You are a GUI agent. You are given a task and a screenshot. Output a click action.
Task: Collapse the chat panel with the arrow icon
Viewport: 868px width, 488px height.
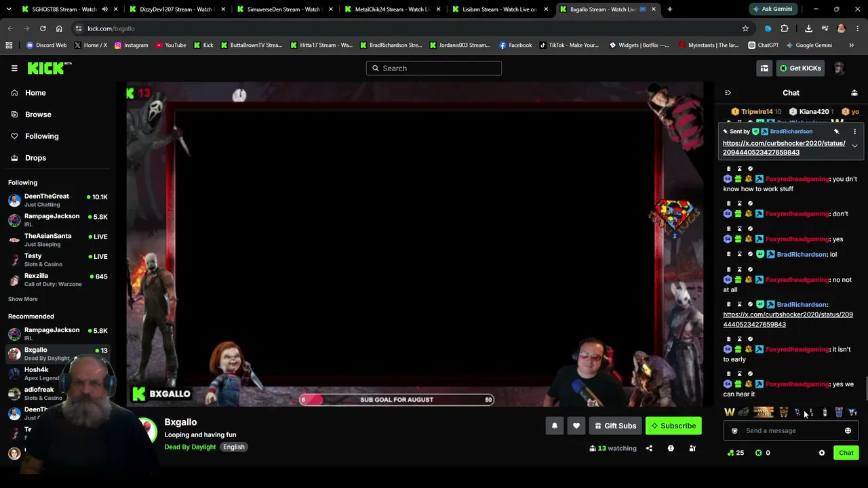728,93
